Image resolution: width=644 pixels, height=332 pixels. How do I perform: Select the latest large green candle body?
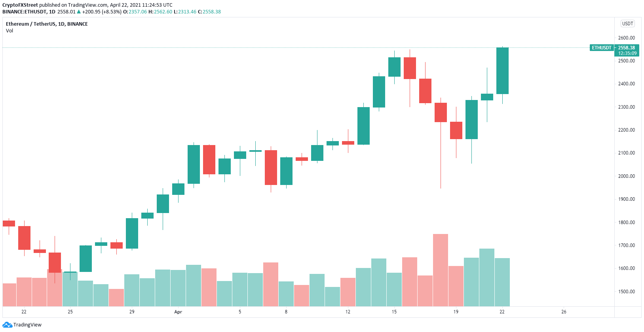[502, 71]
